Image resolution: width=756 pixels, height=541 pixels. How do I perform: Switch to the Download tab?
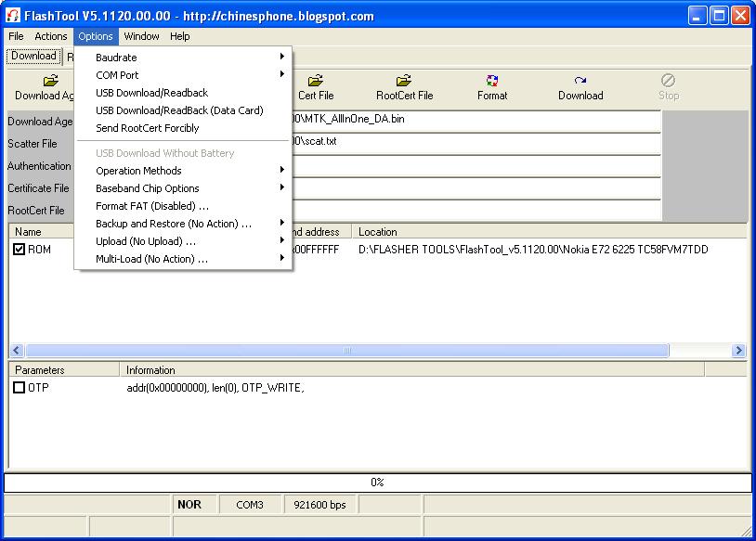33,56
